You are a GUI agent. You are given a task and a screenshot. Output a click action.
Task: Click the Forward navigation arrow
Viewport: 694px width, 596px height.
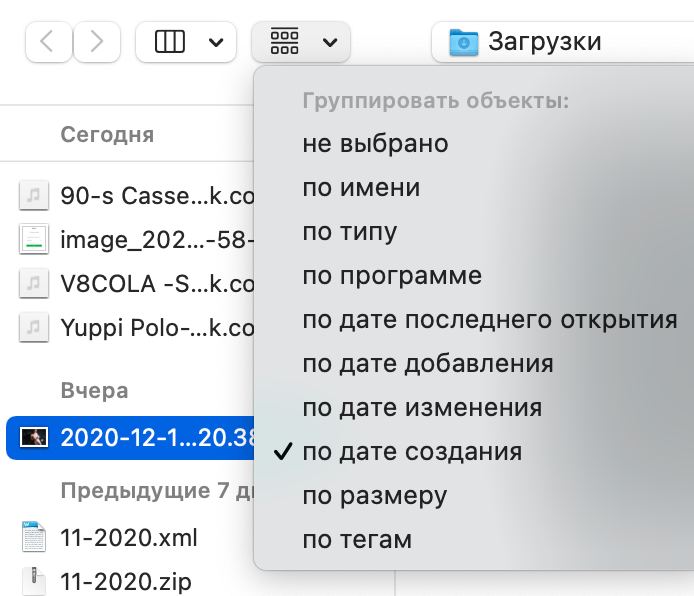pos(97,42)
